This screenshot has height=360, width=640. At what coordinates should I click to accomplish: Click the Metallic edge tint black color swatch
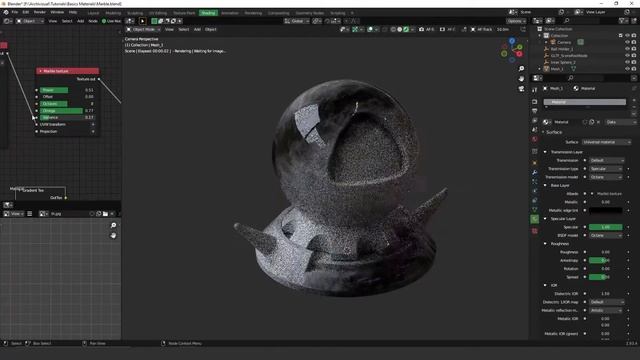pyautogui.click(x=606, y=210)
